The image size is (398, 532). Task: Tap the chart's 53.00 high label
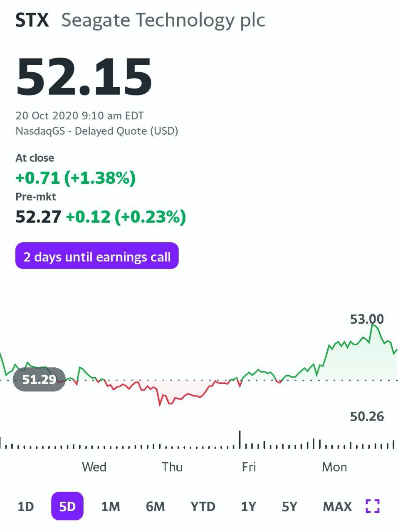tap(367, 319)
